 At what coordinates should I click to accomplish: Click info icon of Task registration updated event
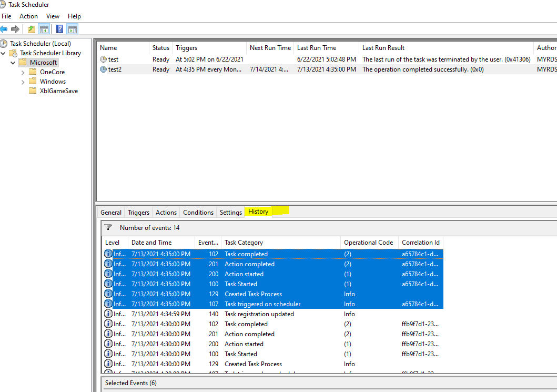[x=108, y=314]
